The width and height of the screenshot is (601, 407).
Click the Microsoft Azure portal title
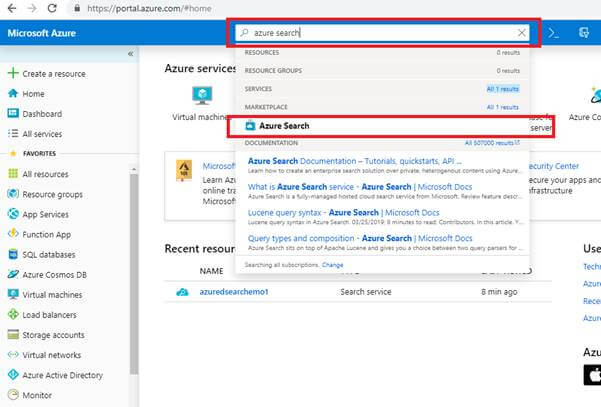pyautogui.click(x=41, y=33)
